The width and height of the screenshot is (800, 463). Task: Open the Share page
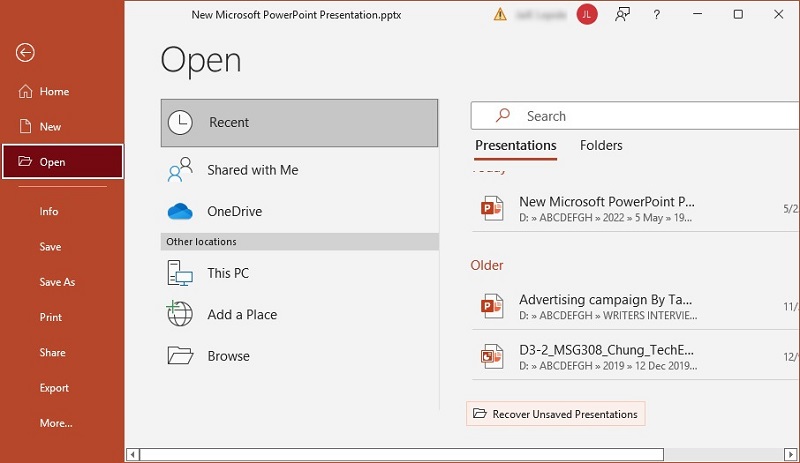(53, 352)
